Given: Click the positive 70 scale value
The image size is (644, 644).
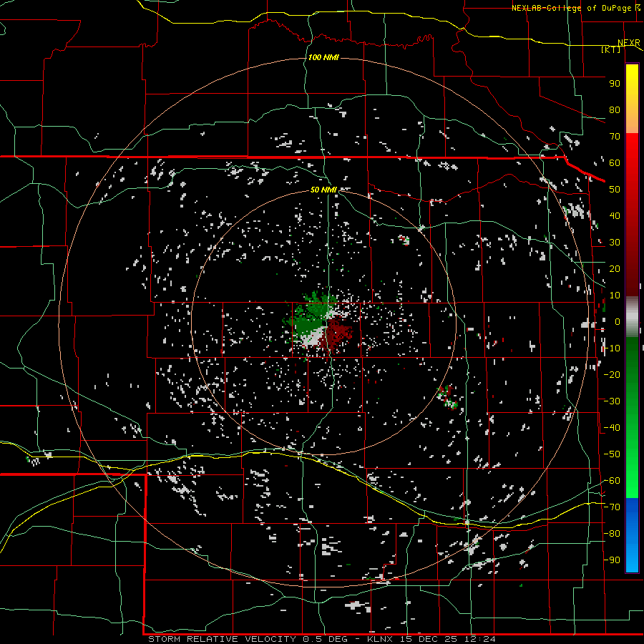Looking at the screenshot, I should pyautogui.click(x=615, y=137).
